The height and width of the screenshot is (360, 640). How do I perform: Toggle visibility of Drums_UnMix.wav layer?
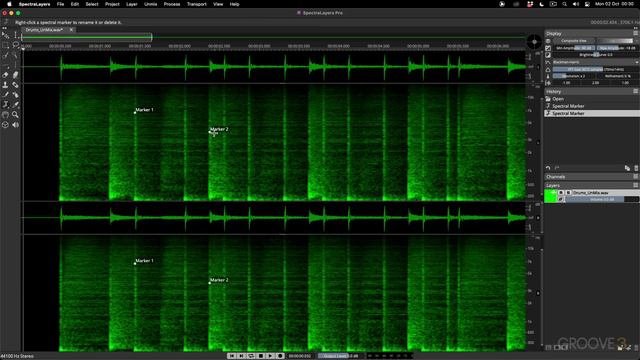point(561,192)
